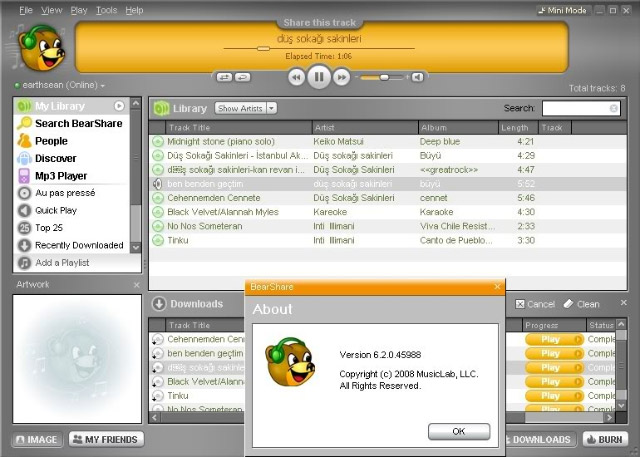640x457 pixels.
Task: Sort library by Album column
Action: tap(458, 128)
